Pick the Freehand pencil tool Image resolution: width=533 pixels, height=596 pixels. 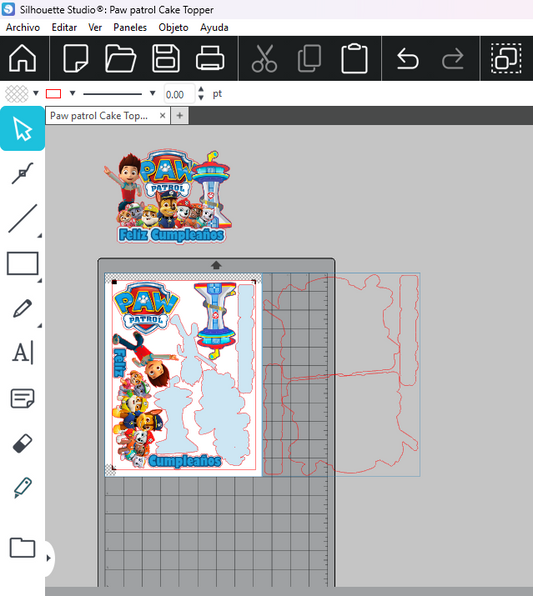click(22, 308)
